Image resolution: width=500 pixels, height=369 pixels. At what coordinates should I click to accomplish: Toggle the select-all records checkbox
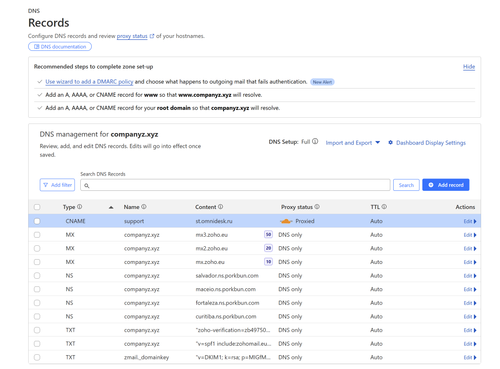pyautogui.click(x=37, y=207)
